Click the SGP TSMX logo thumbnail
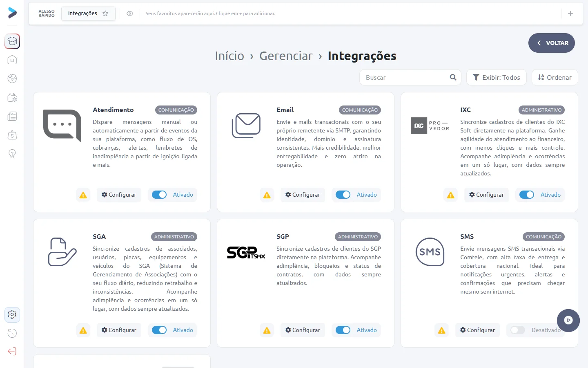This screenshot has width=588, height=368. pos(246,252)
